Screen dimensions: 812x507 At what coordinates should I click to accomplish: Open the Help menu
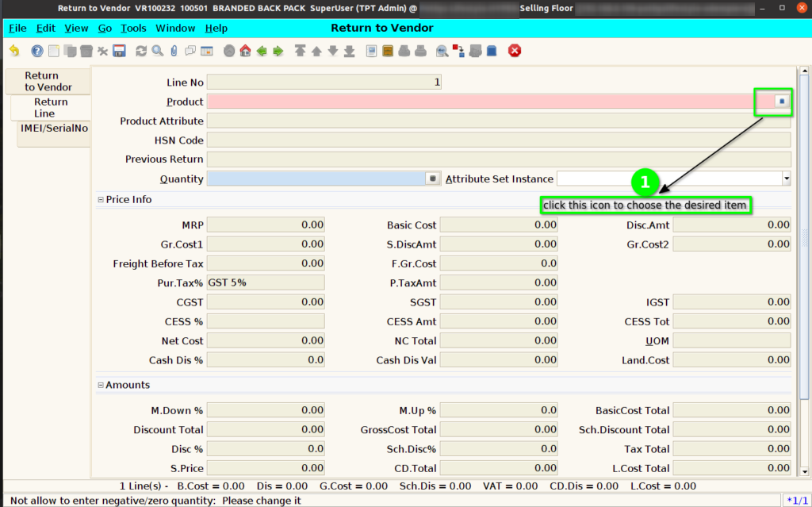point(216,28)
